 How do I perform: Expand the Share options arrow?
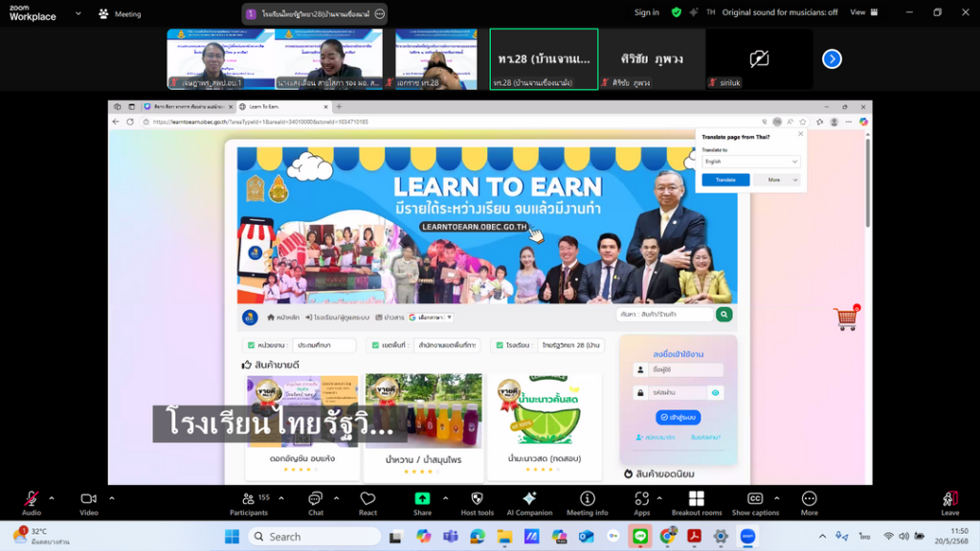tap(446, 497)
